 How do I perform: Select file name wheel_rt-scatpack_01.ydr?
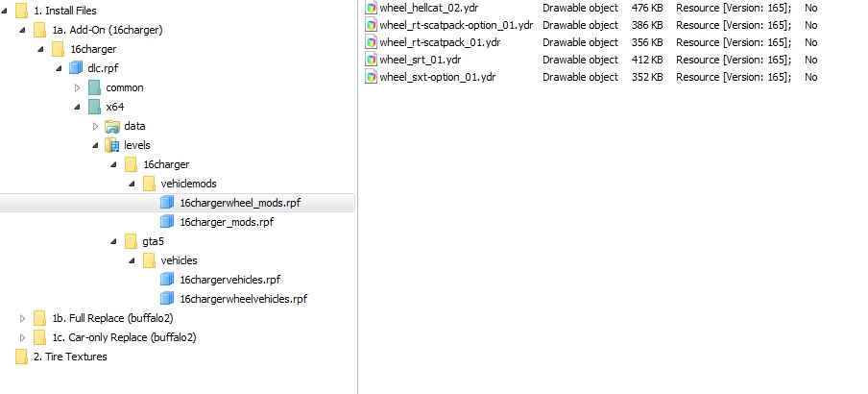point(440,42)
